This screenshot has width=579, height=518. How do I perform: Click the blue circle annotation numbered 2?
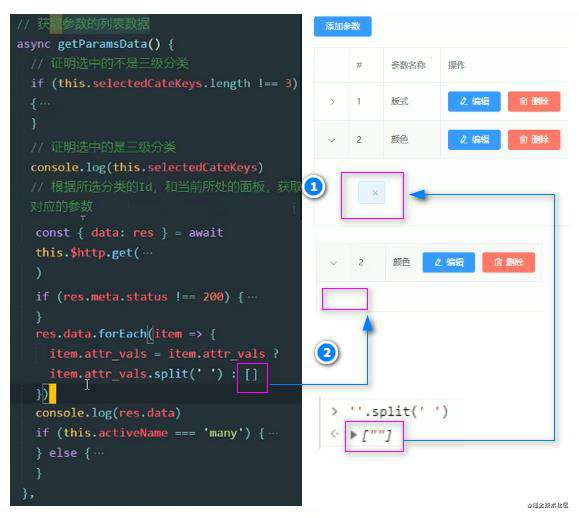click(327, 353)
